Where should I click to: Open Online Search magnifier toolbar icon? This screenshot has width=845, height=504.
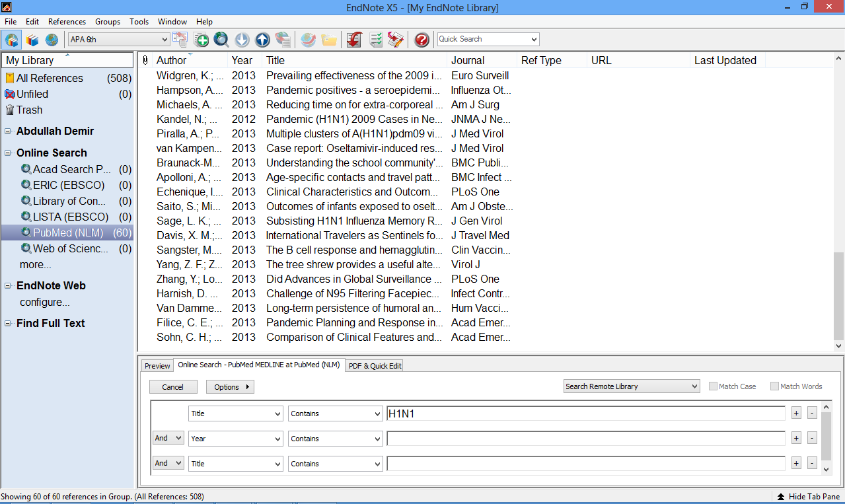[221, 40]
